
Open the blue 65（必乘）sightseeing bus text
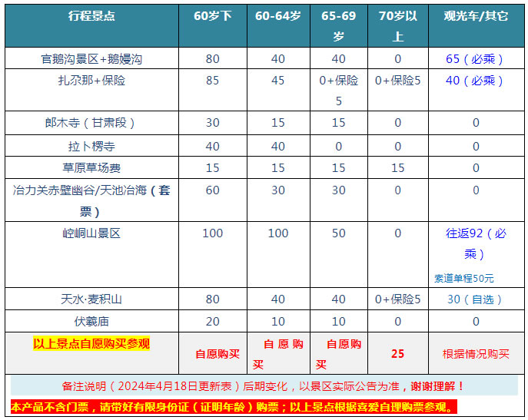click(x=475, y=58)
